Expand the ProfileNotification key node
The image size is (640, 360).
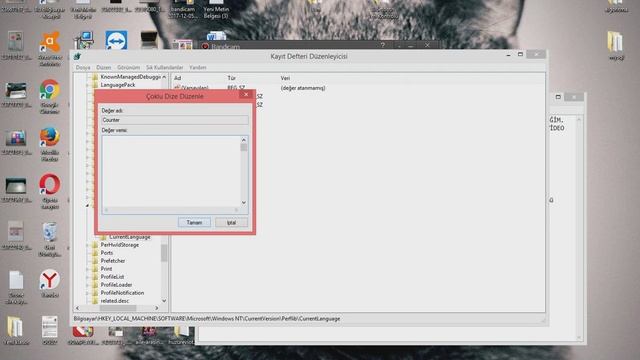coord(88,293)
